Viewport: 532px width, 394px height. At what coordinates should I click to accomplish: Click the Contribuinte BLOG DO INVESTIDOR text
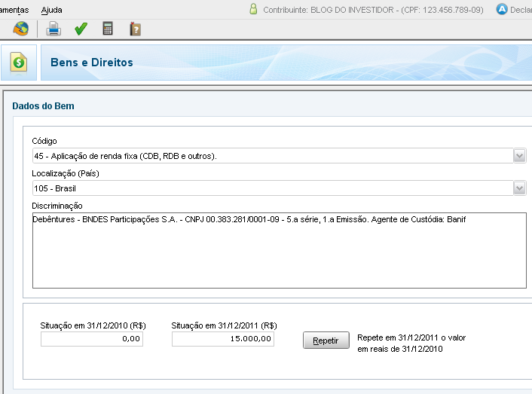[373, 10]
